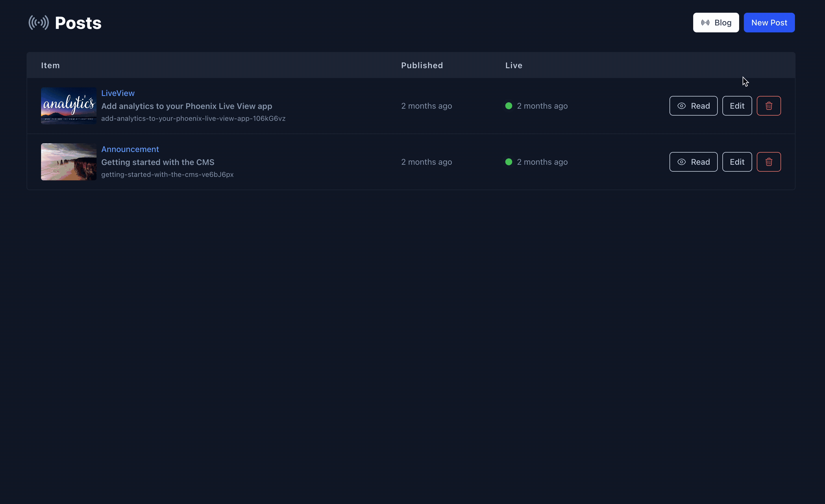The height and width of the screenshot is (504, 825).
Task: Read the Add analytics to your Phoenix Live View post
Action: pos(693,105)
